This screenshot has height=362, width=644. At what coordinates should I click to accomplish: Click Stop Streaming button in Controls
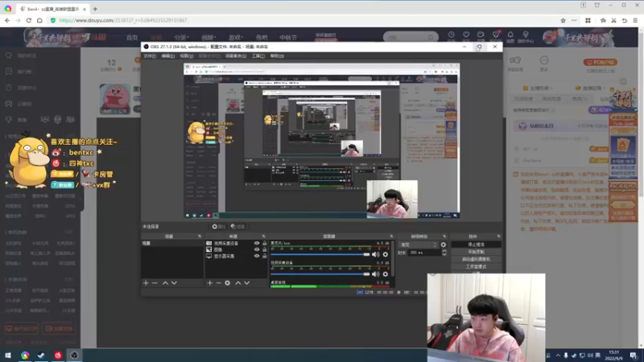pos(476,245)
